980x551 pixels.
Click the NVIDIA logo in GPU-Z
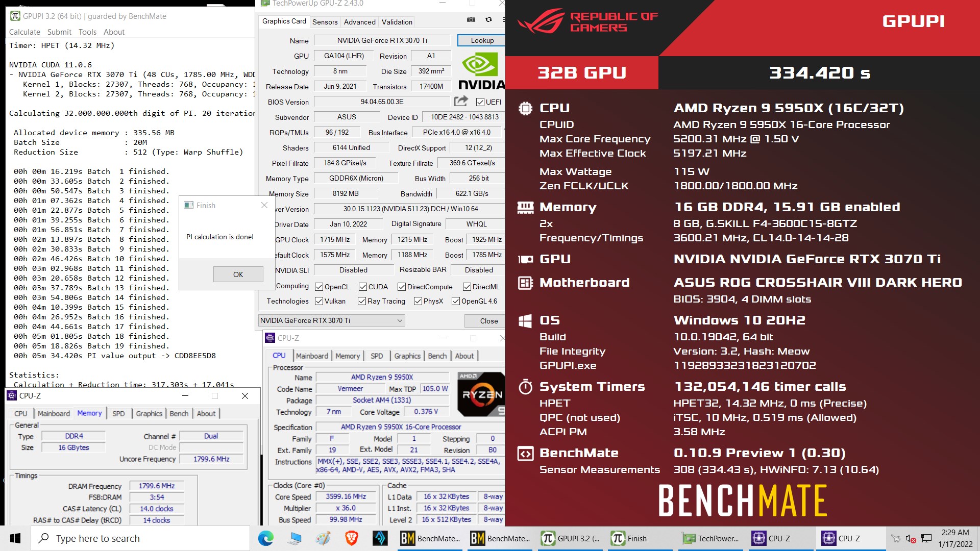[481, 71]
